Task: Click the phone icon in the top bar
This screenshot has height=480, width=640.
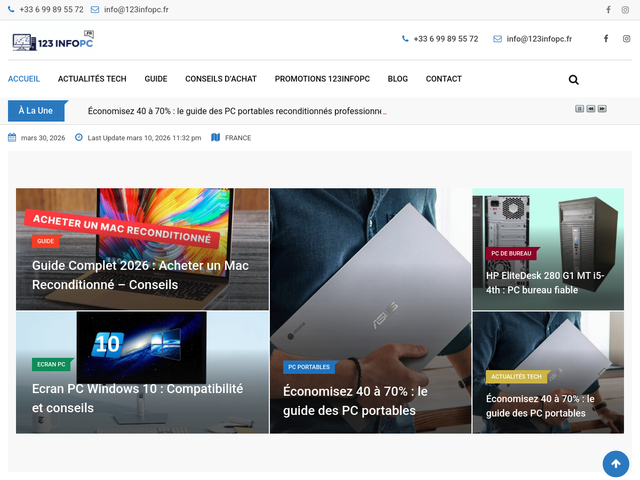Action: click(11, 9)
